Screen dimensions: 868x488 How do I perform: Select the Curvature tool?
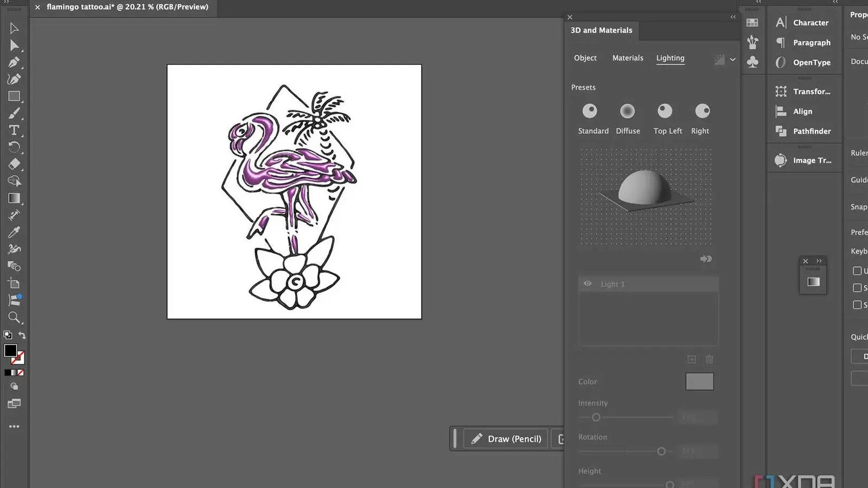click(14, 79)
